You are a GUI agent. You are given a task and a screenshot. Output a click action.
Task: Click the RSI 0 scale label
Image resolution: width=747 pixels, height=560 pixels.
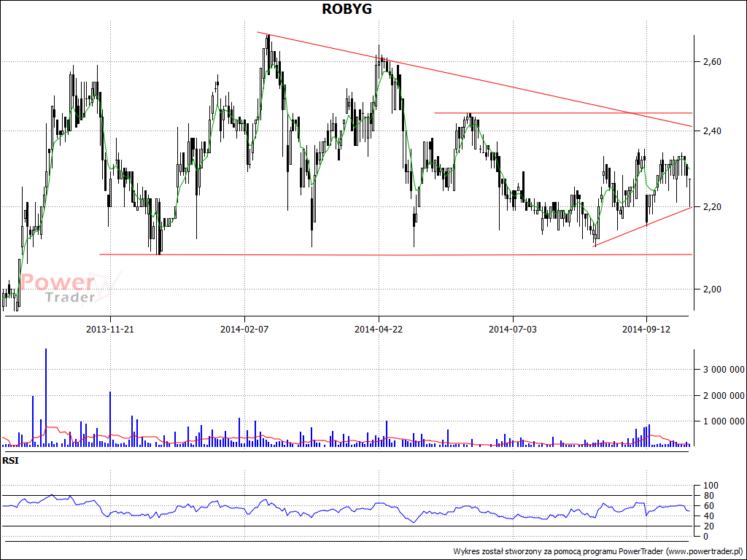[x=706, y=536]
